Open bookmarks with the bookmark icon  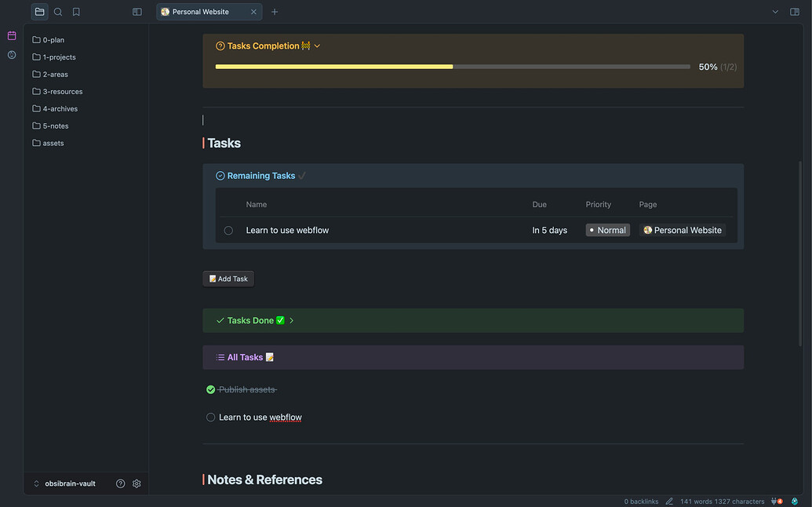point(75,12)
